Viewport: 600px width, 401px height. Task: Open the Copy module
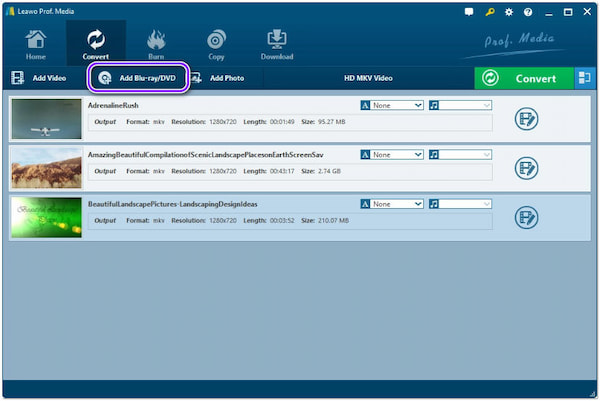tap(215, 43)
